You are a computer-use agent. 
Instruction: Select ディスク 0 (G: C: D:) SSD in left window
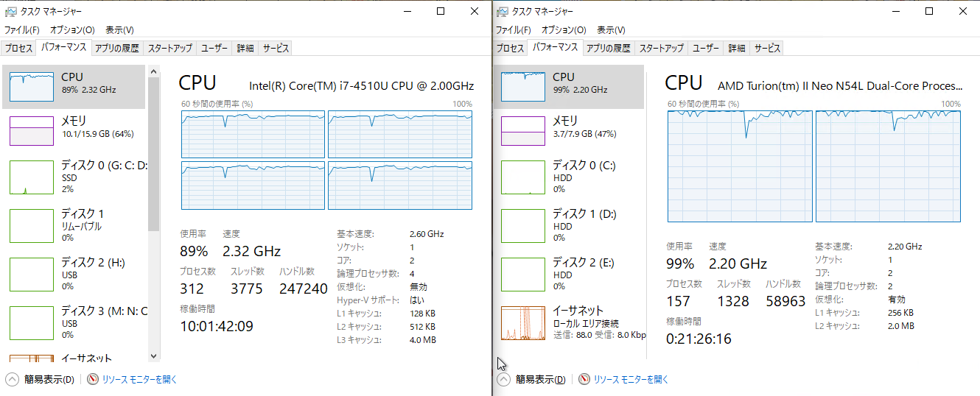(x=75, y=177)
